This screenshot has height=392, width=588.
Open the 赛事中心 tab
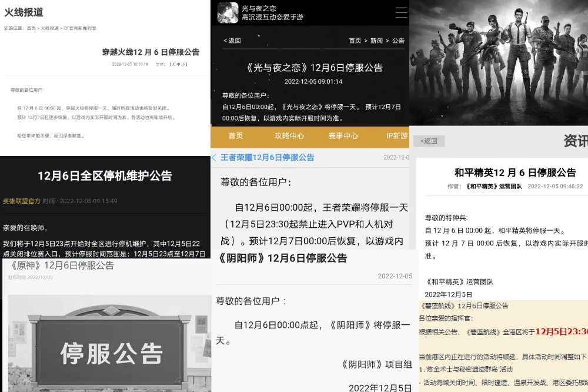[x=343, y=136]
